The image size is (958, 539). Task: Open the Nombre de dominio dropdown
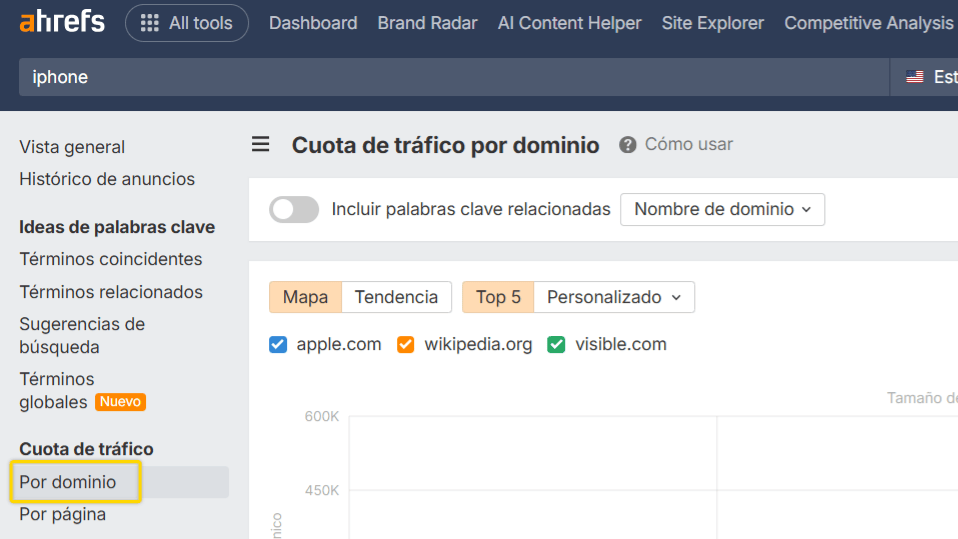[x=722, y=210]
